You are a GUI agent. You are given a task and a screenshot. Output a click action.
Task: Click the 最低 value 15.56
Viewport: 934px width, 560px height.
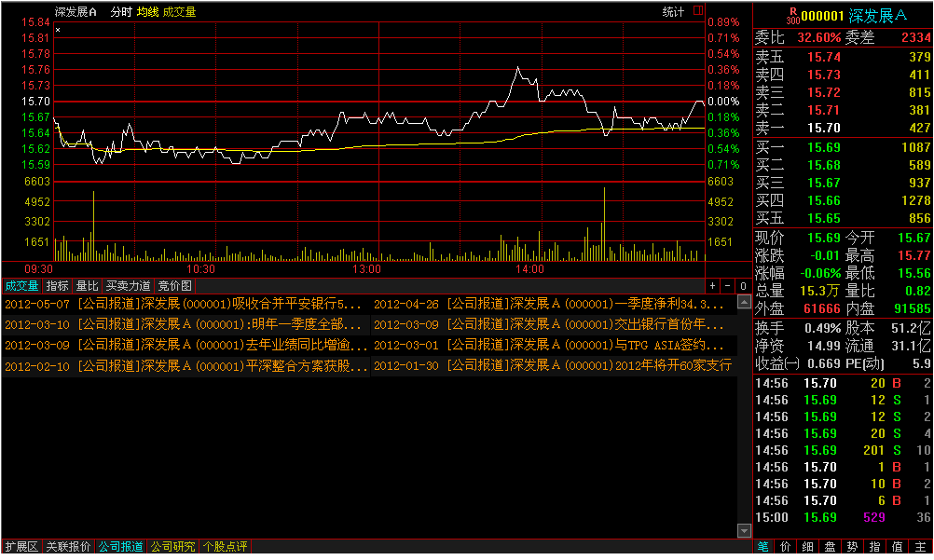913,273
